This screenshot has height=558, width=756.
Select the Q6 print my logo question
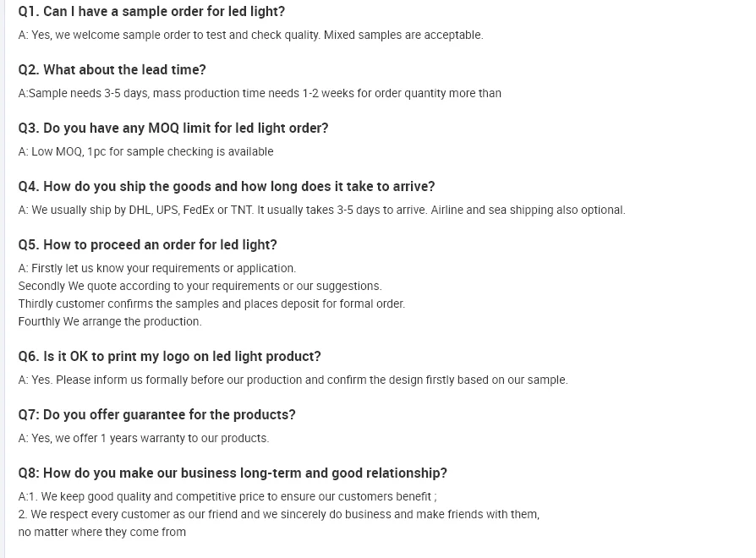[x=169, y=356]
